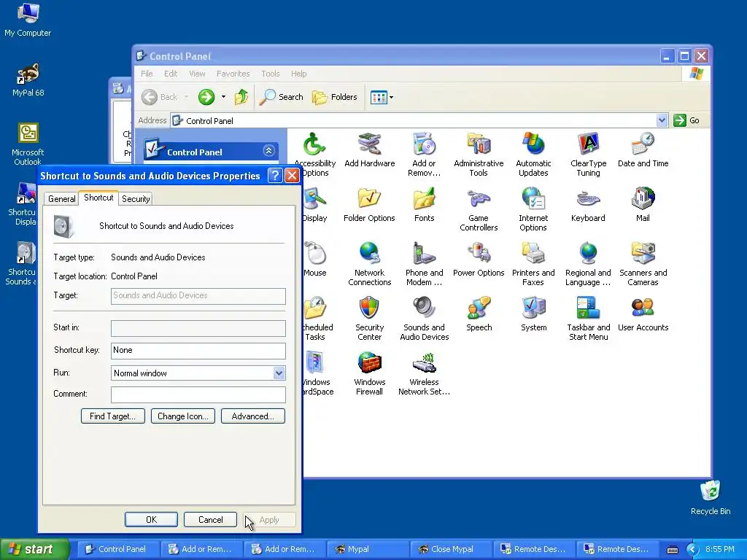Open Windows Firewall icon
This screenshot has width=747, height=560.
[x=369, y=373]
